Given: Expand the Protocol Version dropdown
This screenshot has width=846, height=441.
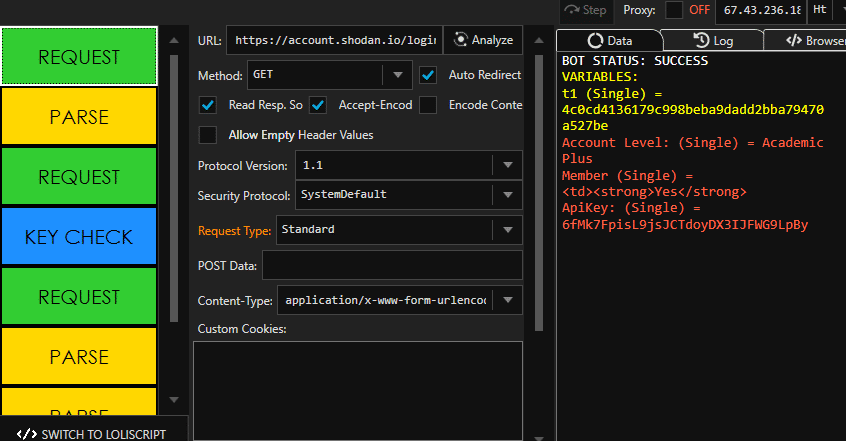Looking at the screenshot, I should [x=507, y=165].
